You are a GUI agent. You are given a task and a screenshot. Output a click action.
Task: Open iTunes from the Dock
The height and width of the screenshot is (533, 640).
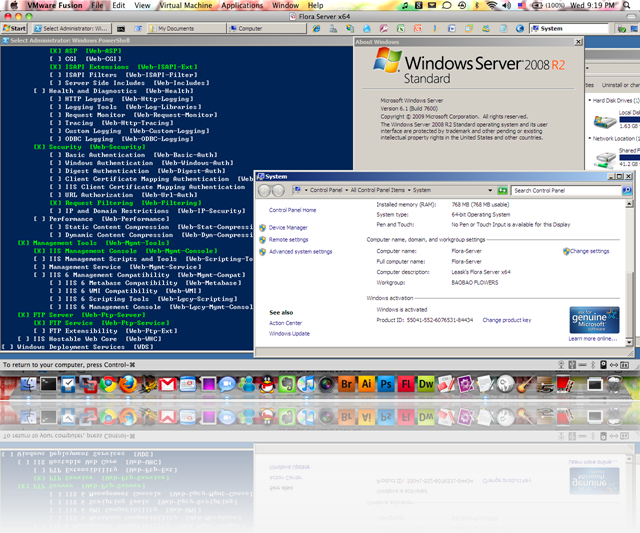307,384
